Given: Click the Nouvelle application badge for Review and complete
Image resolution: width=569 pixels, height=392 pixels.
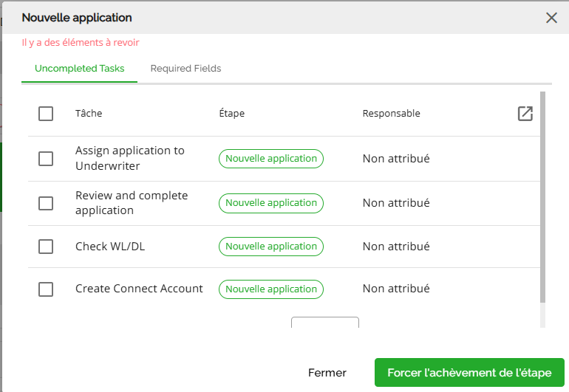Looking at the screenshot, I should (x=271, y=203).
